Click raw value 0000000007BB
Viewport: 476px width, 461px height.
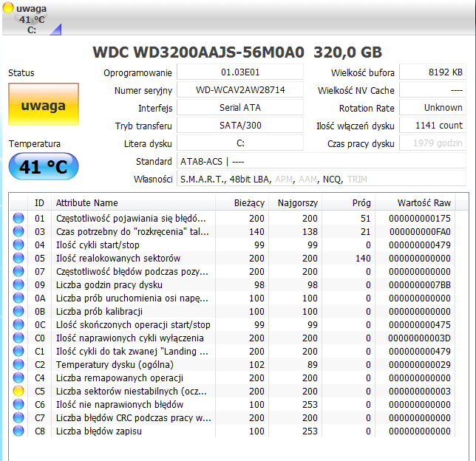420,284
